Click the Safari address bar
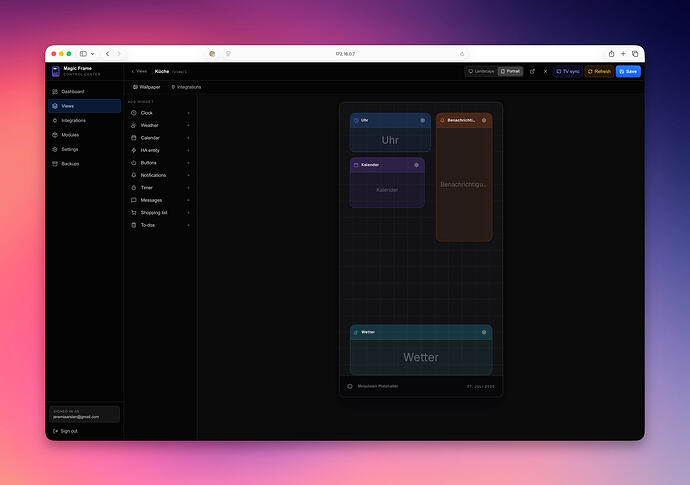 click(345, 54)
